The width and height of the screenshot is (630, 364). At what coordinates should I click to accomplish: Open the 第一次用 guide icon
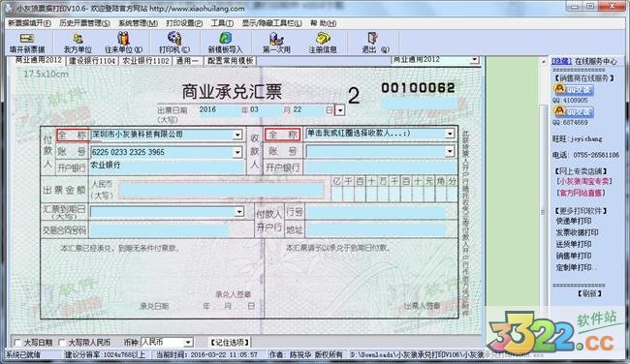[276, 43]
